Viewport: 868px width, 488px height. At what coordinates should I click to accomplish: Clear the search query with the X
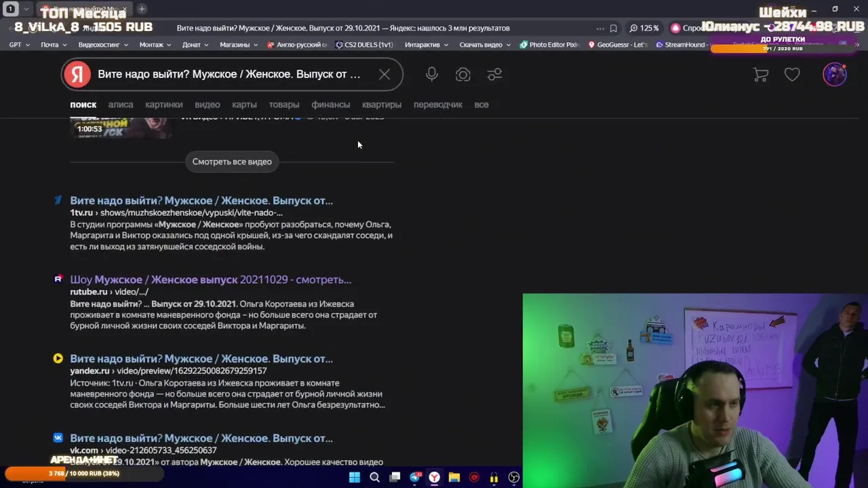pos(384,75)
